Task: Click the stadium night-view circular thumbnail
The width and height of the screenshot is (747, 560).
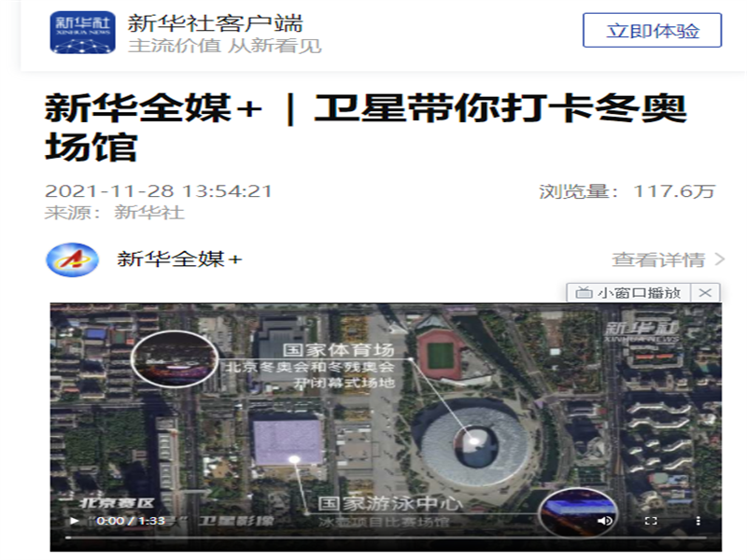Action: 175,358
